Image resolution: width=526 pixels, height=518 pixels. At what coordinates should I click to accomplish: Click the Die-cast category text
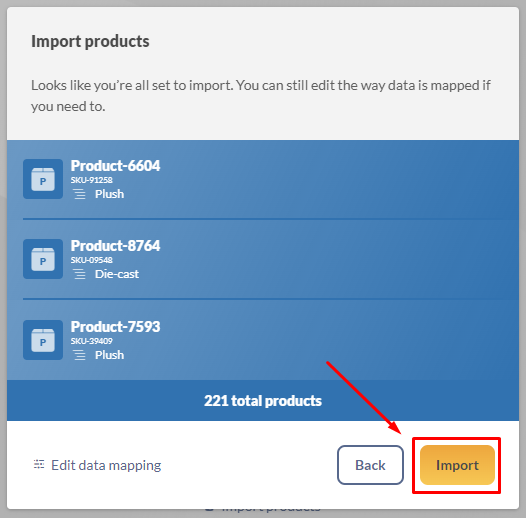[117, 274]
